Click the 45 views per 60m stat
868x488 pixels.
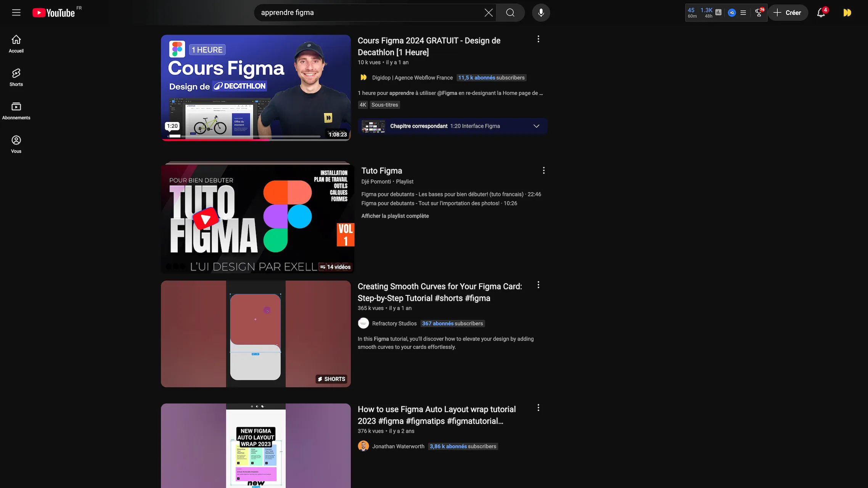point(692,13)
